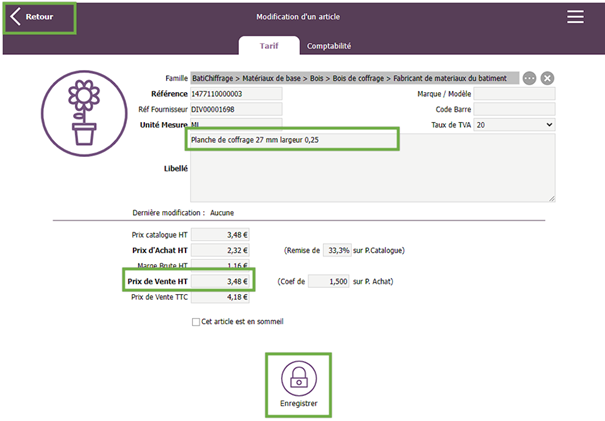Open the Famille selector ellipsis button
605x421 pixels.
coord(529,78)
